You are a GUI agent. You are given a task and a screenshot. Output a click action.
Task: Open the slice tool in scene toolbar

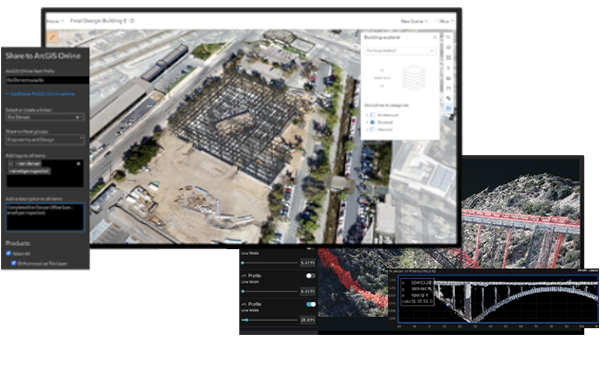click(448, 88)
